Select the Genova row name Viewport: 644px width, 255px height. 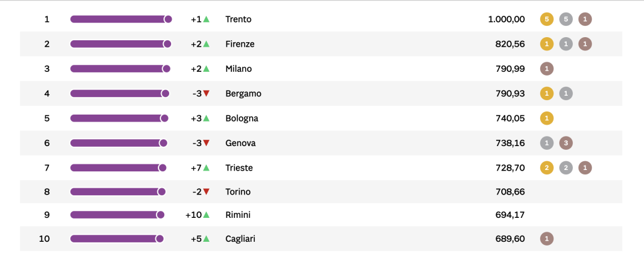click(240, 143)
